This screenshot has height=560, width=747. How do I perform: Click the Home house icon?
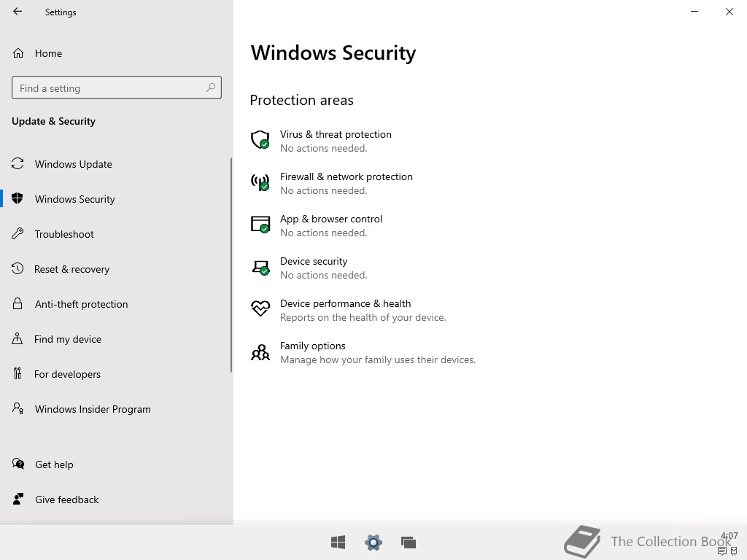coord(18,52)
